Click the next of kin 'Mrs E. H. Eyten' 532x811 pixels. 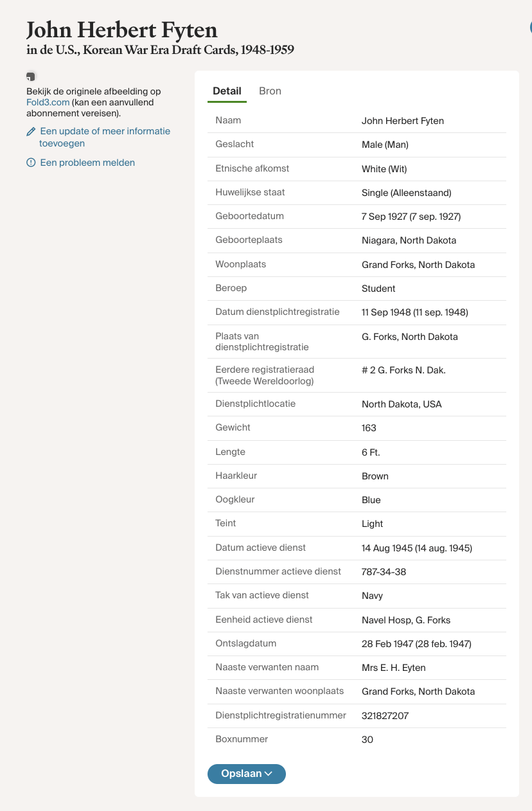[x=393, y=668]
